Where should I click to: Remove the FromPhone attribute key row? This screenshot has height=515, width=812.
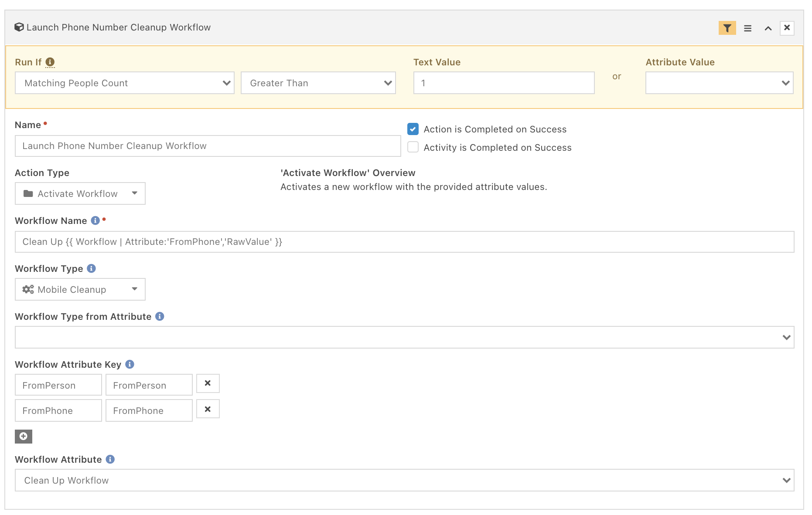tap(208, 409)
